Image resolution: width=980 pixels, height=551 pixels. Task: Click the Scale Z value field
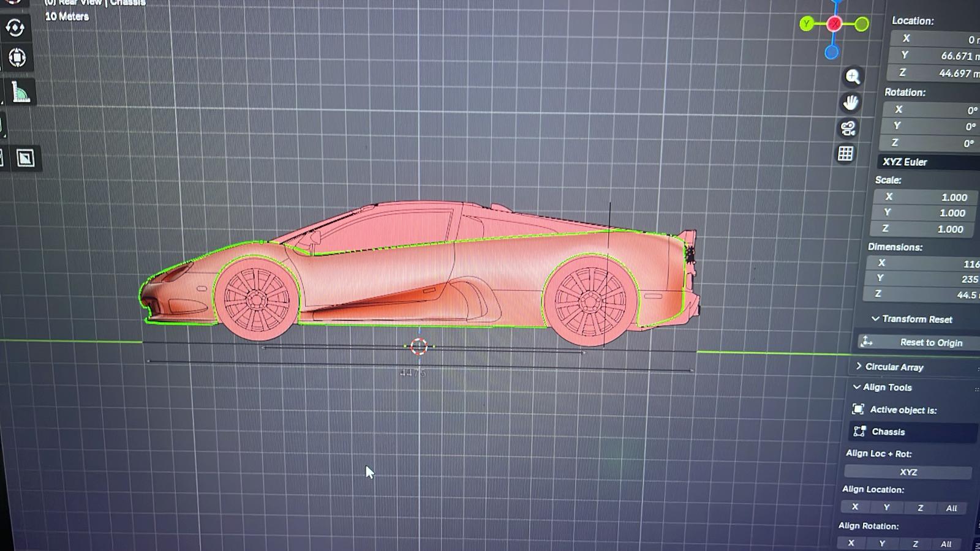coord(922,229)
